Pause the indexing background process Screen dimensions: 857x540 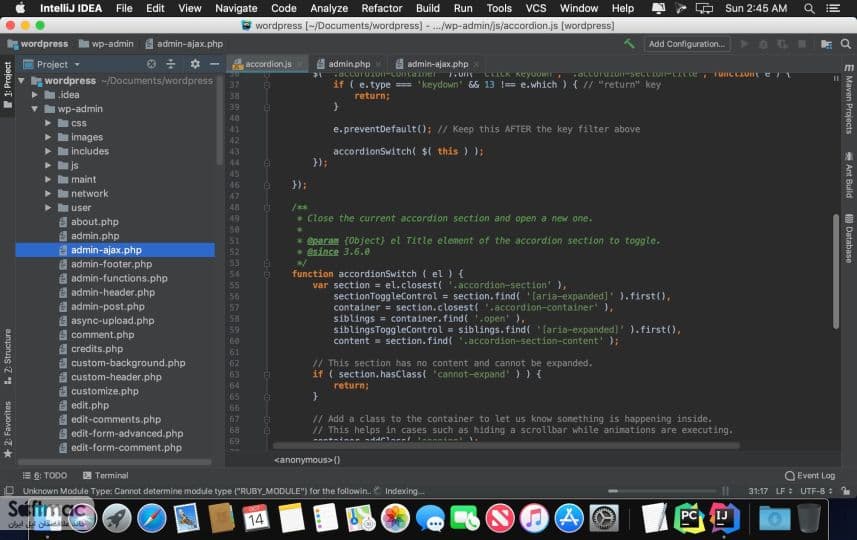(725, 491)
